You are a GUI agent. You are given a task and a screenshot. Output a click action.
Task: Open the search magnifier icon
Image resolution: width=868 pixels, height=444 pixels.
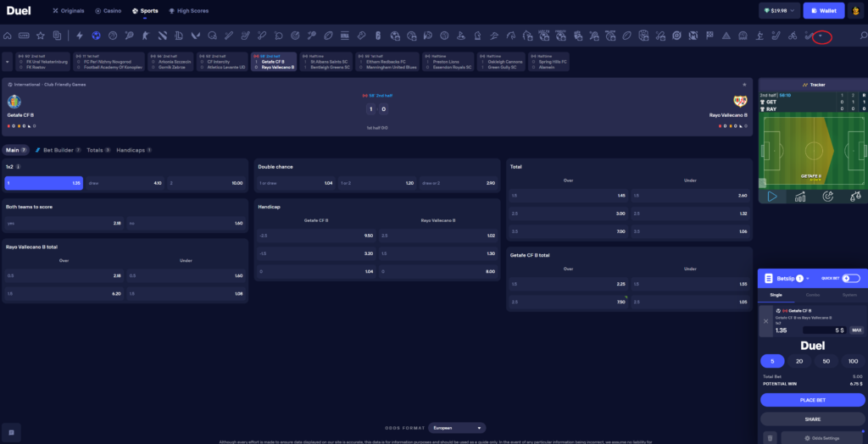[x=863, y=36]
